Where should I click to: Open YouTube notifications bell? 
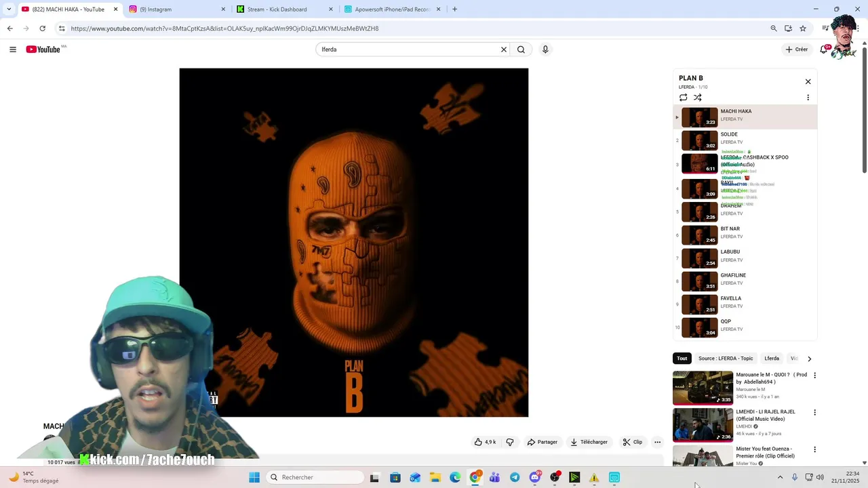pos(824,49)
